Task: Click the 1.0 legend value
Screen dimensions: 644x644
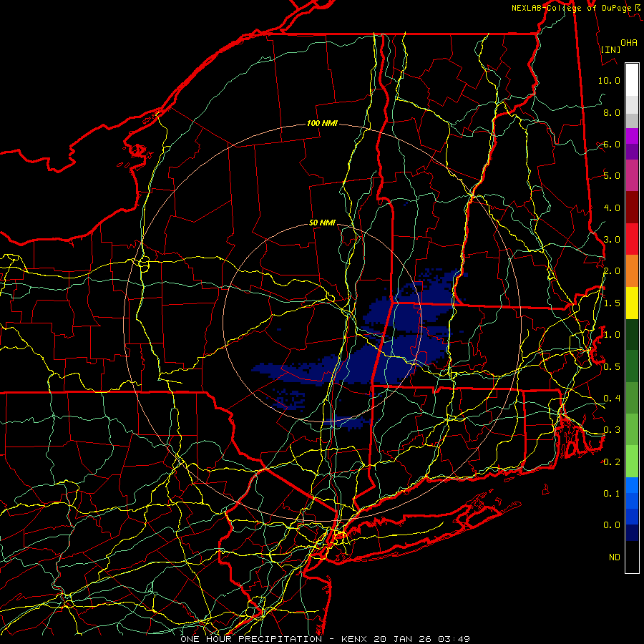Action: tap(612, 335)
